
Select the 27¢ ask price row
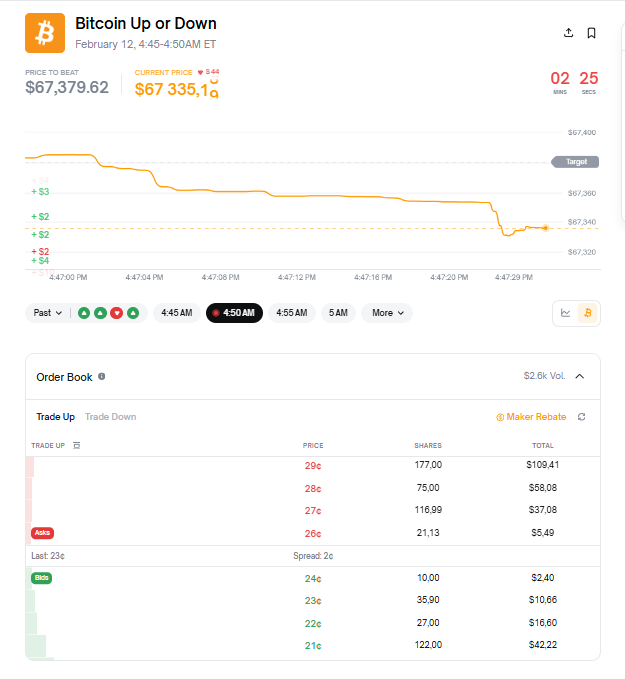[313, 511]
